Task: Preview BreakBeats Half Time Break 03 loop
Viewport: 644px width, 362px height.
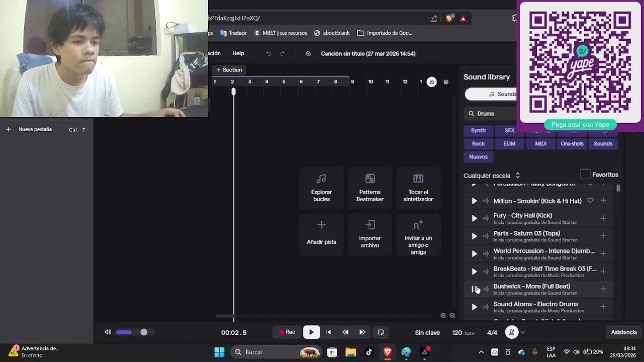Action: tap(474, 271)
